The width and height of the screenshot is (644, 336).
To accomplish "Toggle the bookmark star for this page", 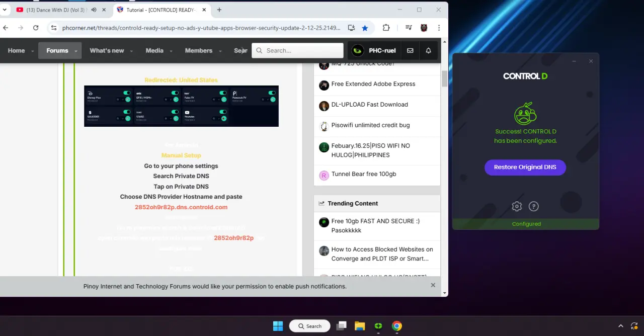I will pyautogui.click(x=365, y=28).
